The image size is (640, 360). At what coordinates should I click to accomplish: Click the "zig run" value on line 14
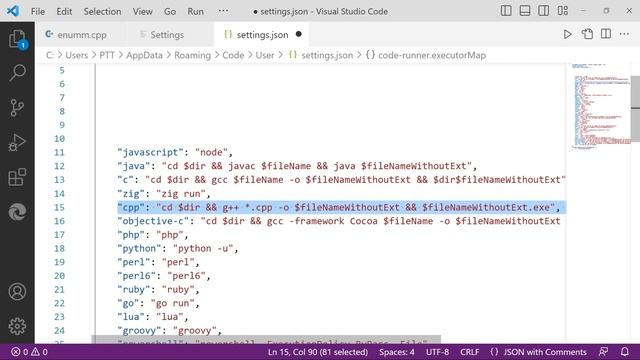pos(181,193)
